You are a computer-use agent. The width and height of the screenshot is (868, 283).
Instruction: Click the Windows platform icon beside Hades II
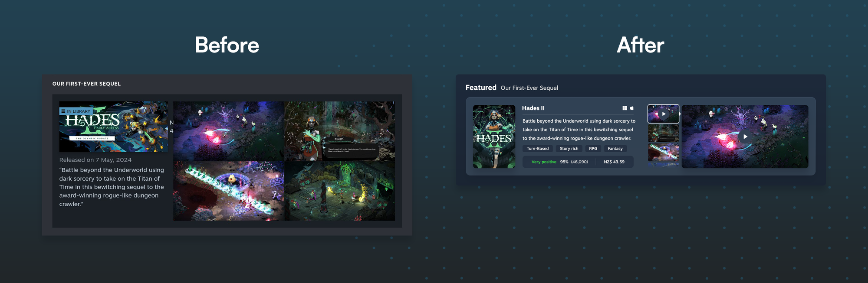(625, 108)
